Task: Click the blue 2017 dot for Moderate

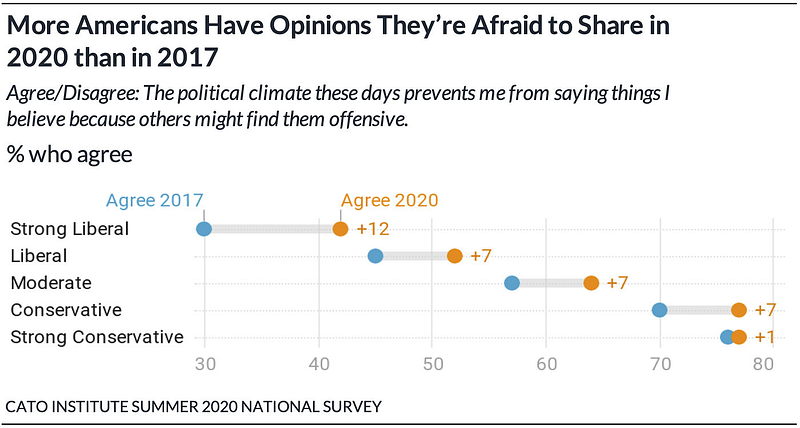Action: pyautogui.click(x=512, y=283)
